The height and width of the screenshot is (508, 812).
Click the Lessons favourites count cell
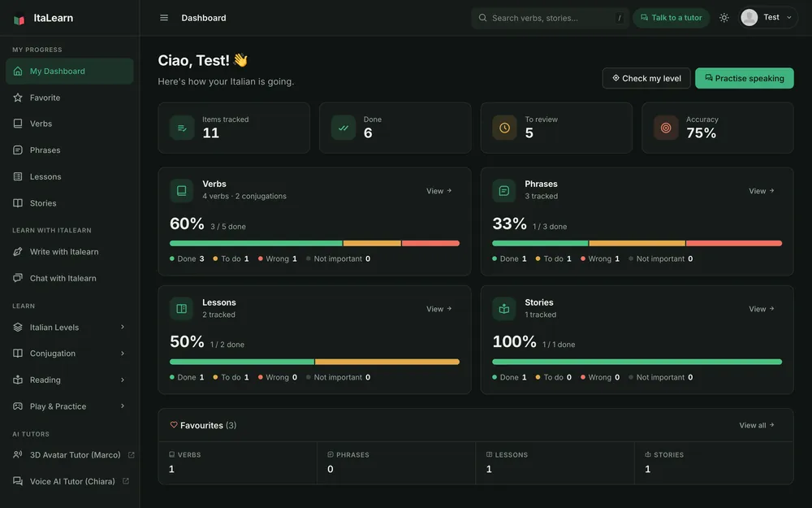click(x=555, y=462)
